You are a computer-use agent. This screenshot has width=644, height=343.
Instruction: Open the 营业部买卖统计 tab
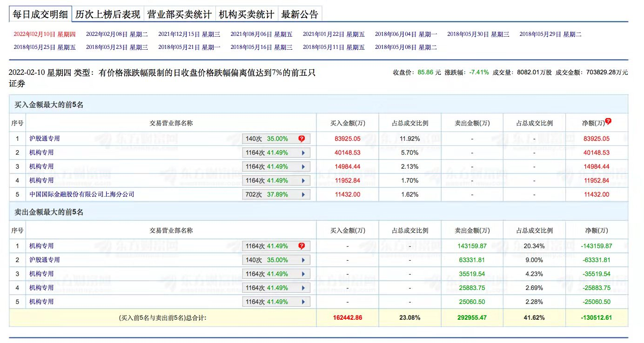(x=179, y=14)
